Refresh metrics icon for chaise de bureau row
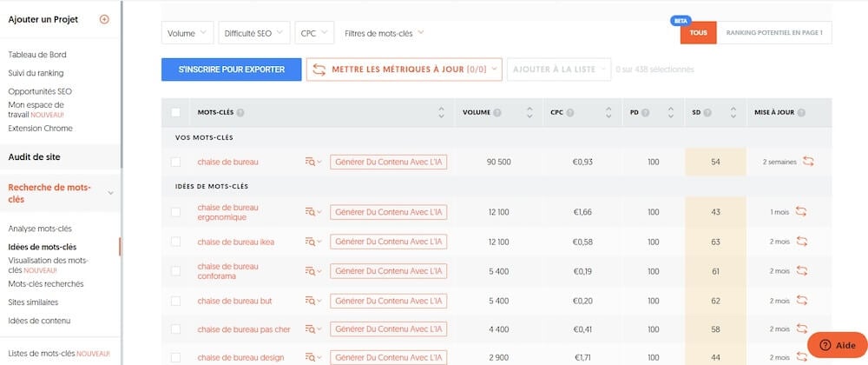Image resolution: width=868 pixels, height=365 pixels. pyautogui.click(x=808, y=162)
